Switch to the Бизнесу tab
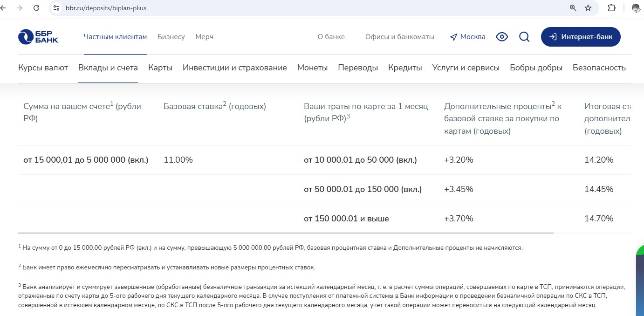This screenshot has width=644, height=316. 171,37
